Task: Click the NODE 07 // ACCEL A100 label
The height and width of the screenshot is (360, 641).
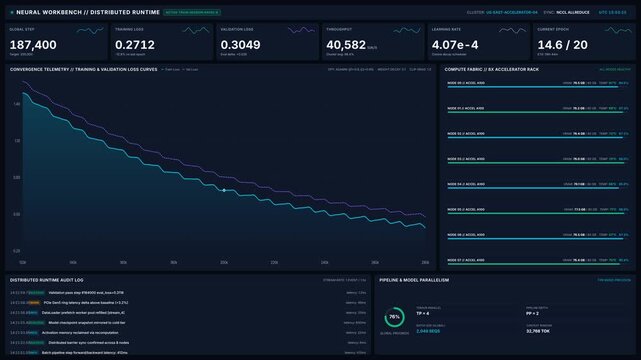Action: point(466,260)
